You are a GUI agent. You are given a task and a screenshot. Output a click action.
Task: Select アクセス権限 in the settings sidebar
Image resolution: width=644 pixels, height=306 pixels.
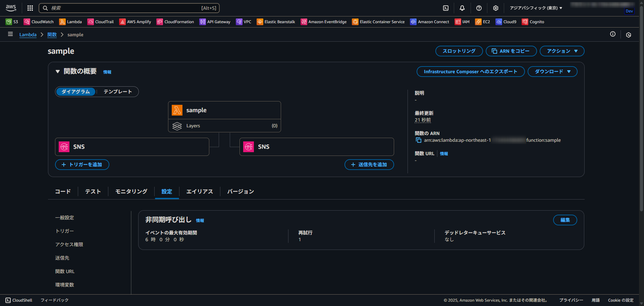(69, 245)
